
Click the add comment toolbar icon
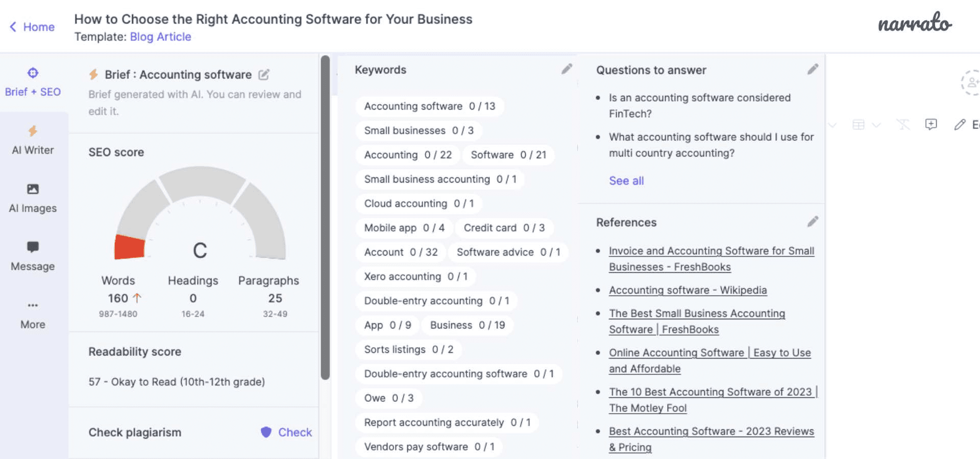tap(931, 124)
